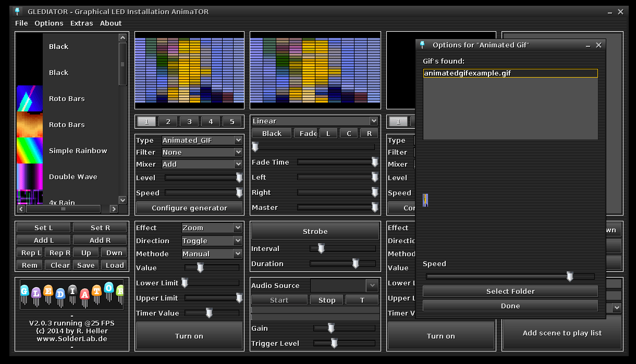Toggle the left Turn on button
Screen dimensions: 636x364
tap(189, 336)
